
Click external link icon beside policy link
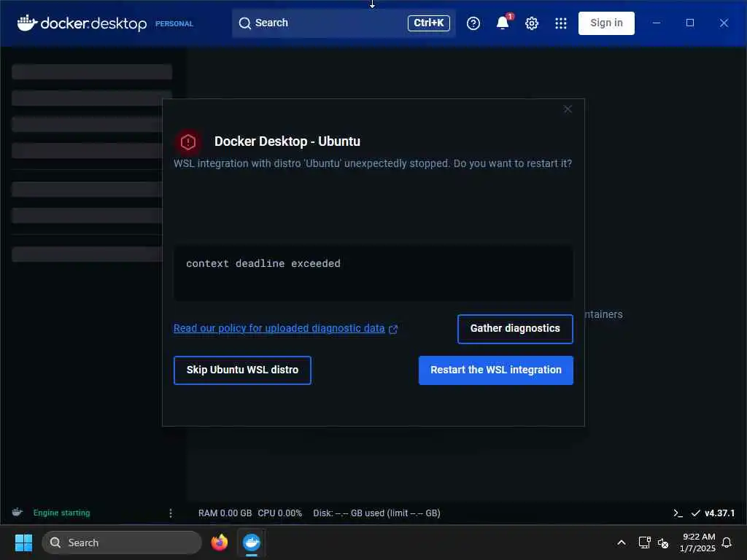click(x=393, y=329)
